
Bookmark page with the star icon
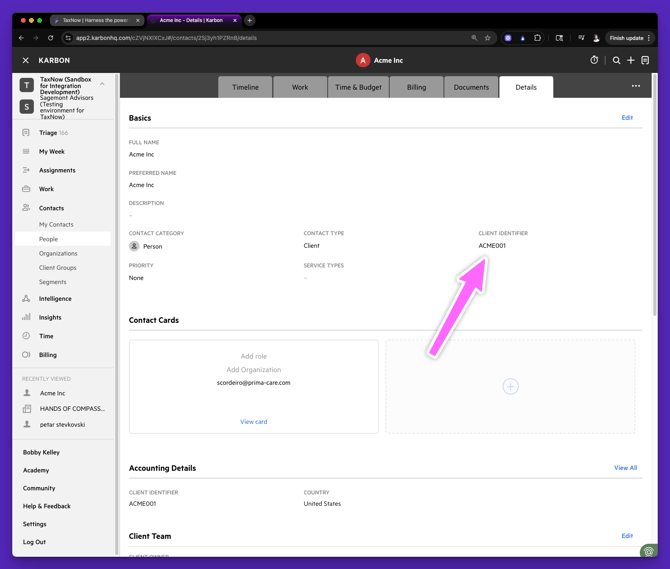(x=488, y=38)
